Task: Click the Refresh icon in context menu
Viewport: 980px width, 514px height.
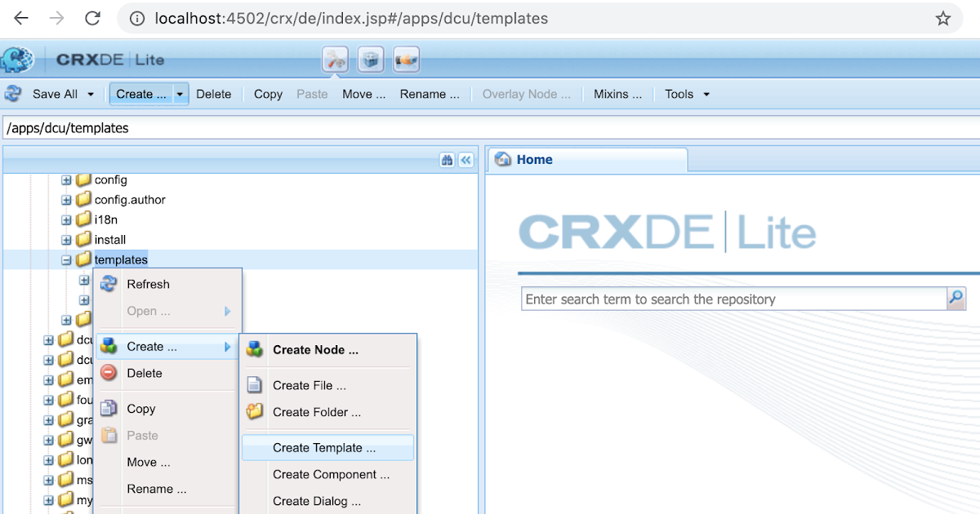Action: (108, 284)
